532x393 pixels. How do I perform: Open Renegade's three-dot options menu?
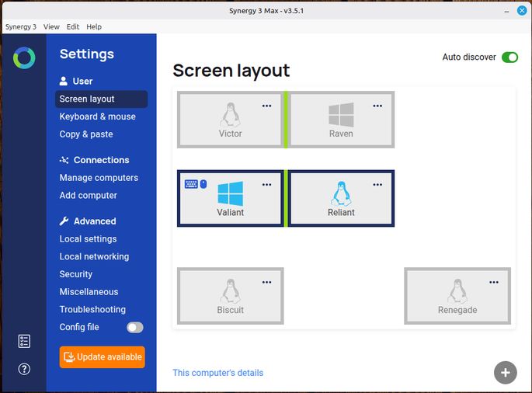tap(494, 282)
